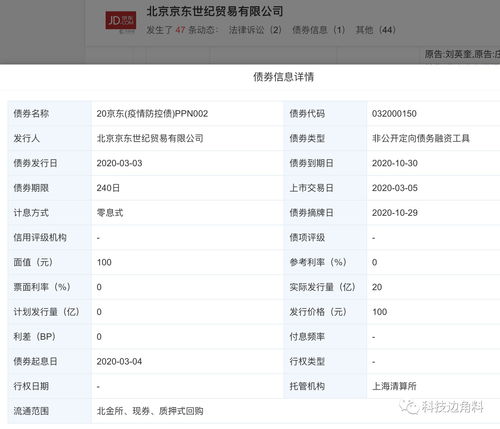Select circulation value 北金所、现券、质押式回购
The width and height of the screenshot is (500, 429).
(150, 411)
